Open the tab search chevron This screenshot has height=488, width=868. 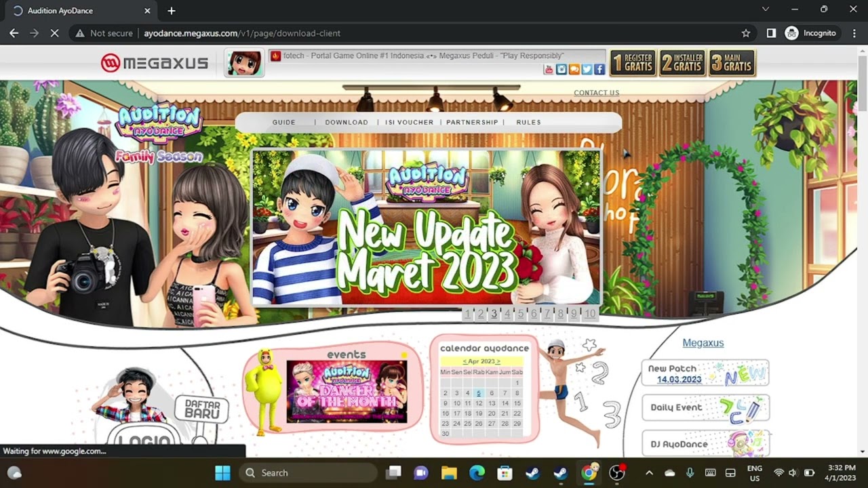(x=766, y=9)
